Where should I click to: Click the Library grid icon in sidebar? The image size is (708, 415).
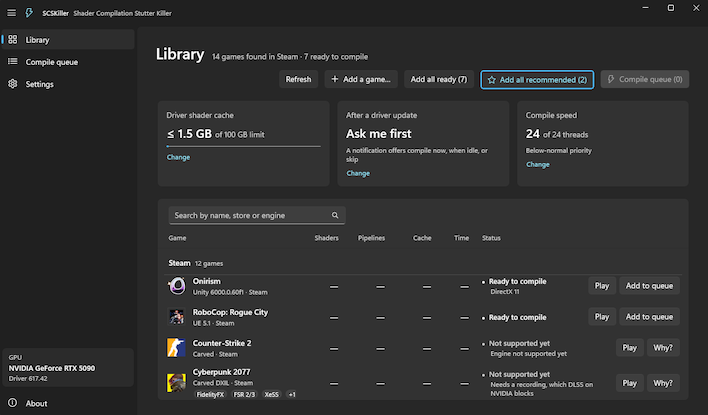coord(13,40)
